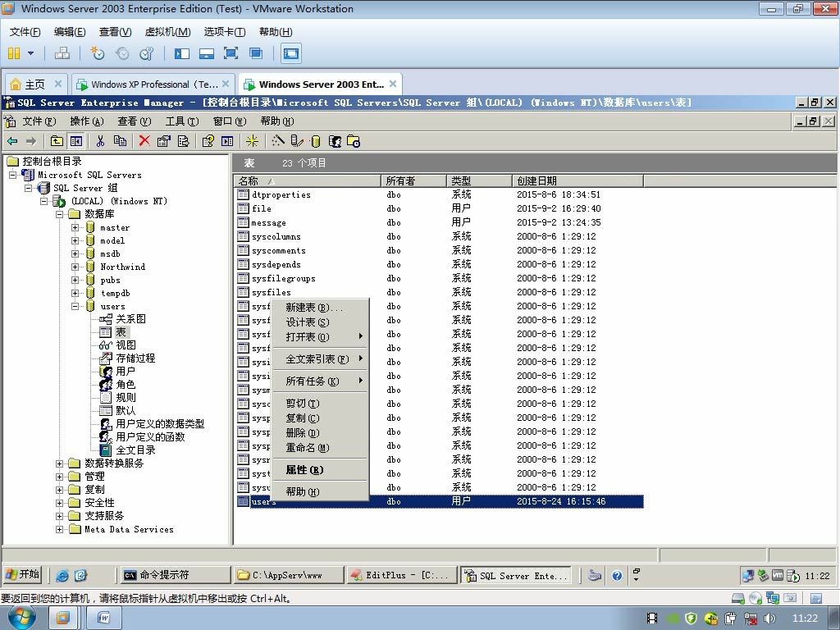Switch to C:\AppServ\www taskbar button

coord(288,575)
